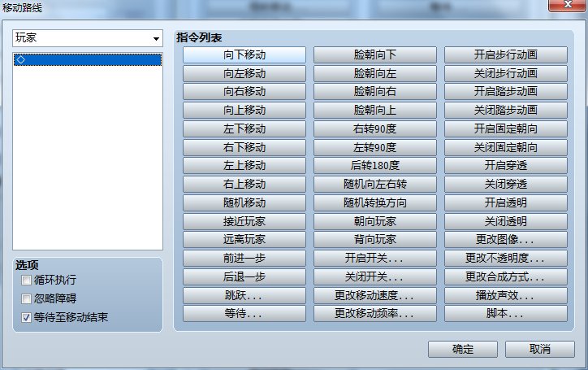The height and width of the screenshot is (370, 588).
Task: Click the 关闭透明 button
Action: point(506,221)
